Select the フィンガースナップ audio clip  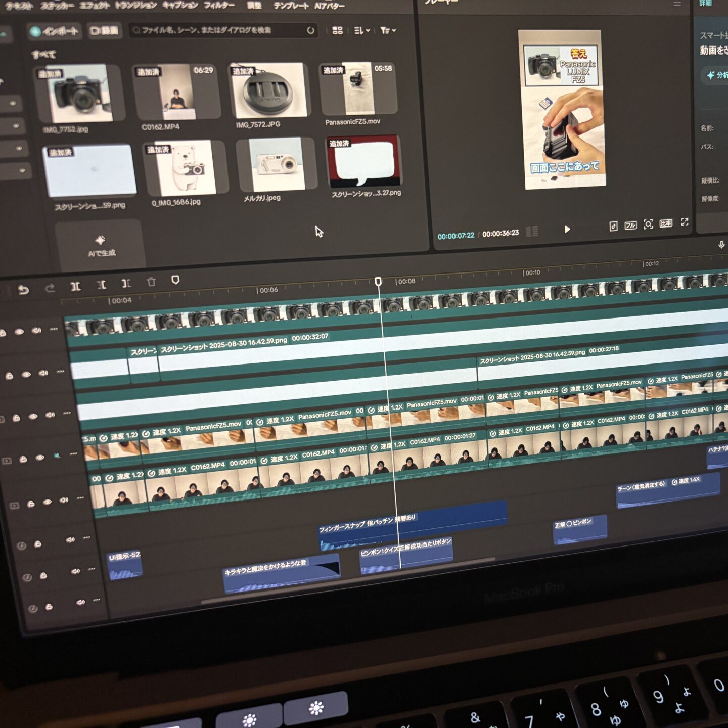click(413, 526)
